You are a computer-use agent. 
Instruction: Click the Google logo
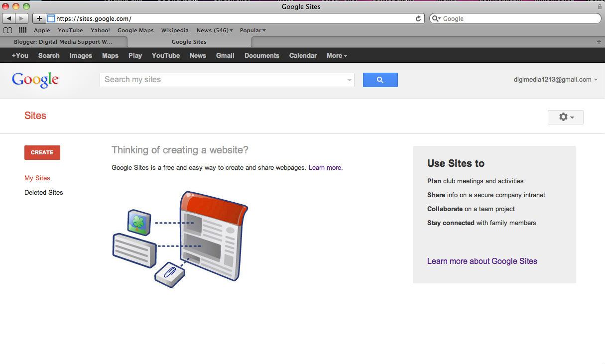pyautogui.click(x=35, y=80)
